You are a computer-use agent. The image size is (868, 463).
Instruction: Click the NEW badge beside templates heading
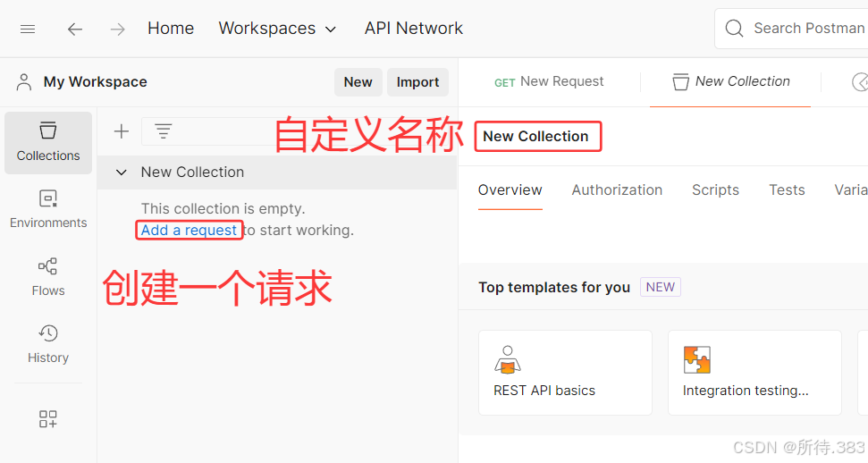point(661,287)
